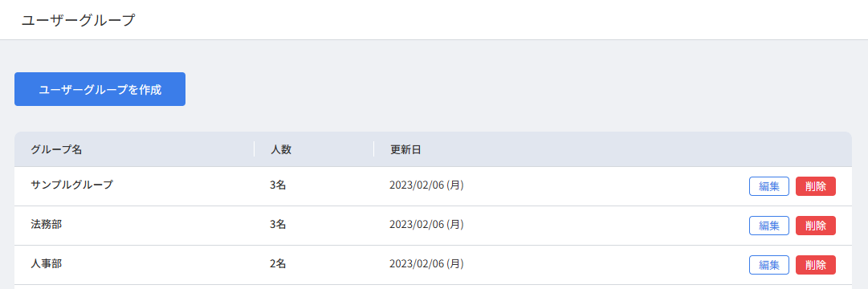Select the サンプルグループ name cell
Viewport: 868px width, 289px height.
click(72, 185)
